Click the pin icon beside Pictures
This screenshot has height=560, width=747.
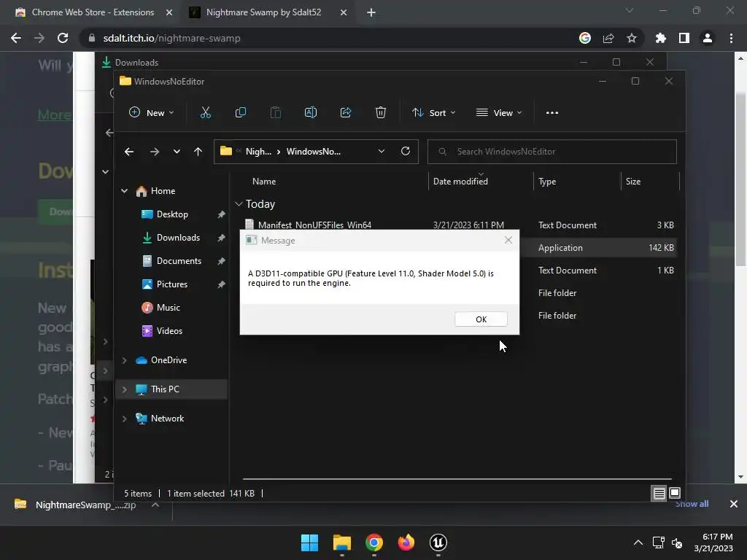click(x=221, y=284)
